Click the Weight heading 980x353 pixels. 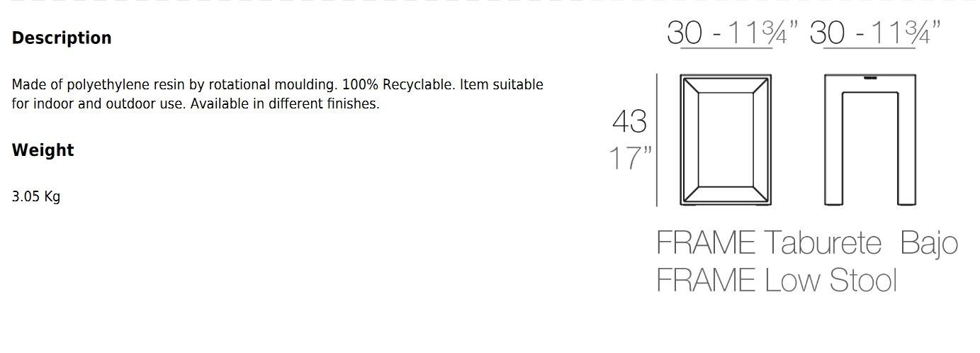pyautogui.click(x=43, y=150)
